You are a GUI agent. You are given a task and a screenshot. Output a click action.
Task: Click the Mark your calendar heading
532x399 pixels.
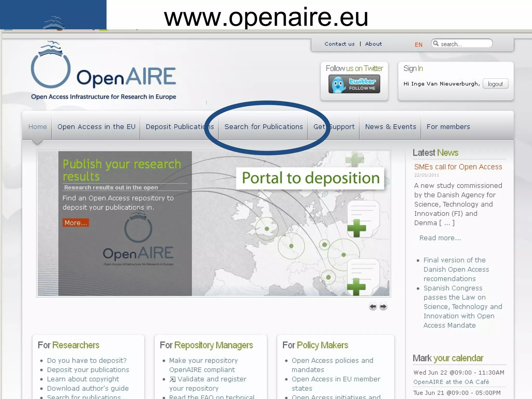448,358
